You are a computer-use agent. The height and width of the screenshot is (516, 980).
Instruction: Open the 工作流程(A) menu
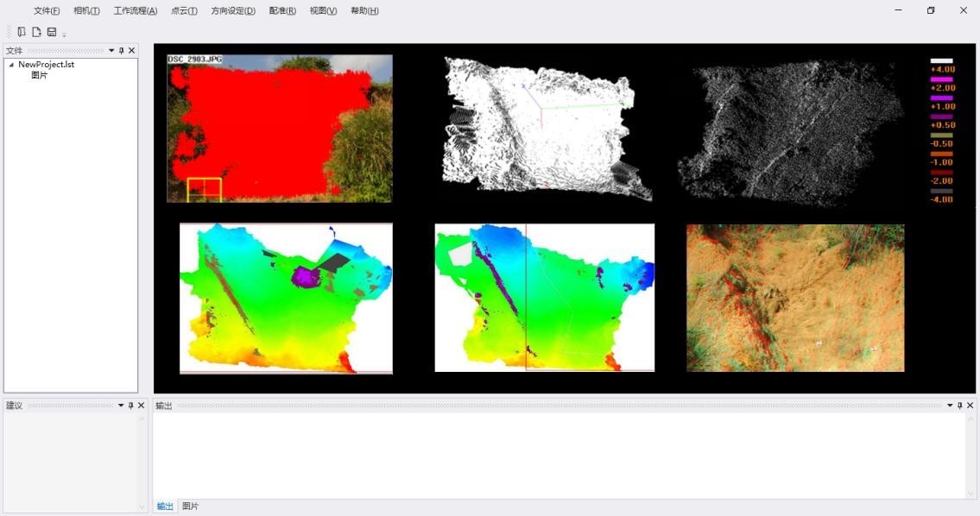point(136,11)
